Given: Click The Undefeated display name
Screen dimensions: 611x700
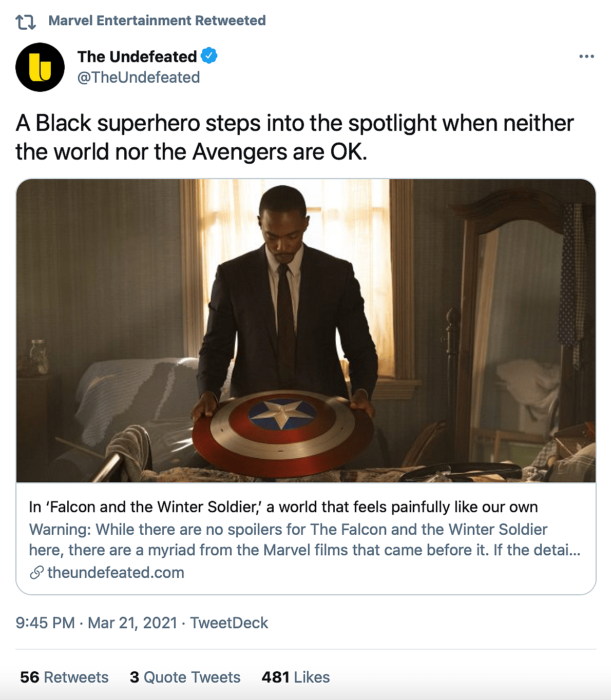Looking at the screenshot, I should [x=137, y=56].
